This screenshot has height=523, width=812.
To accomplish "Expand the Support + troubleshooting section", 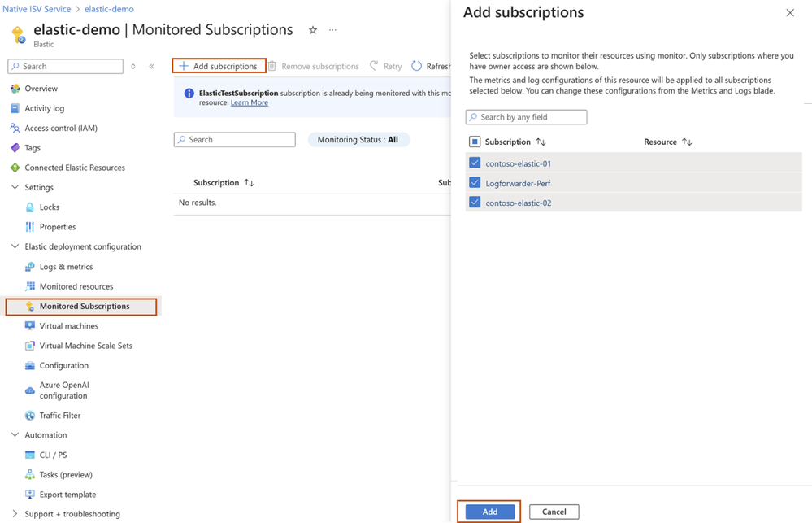I will [15, 514].
